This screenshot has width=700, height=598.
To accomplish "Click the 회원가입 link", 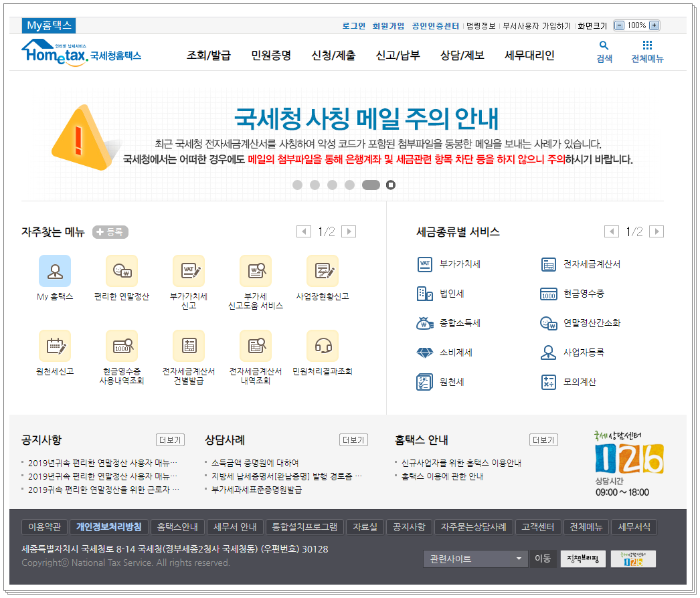I will [x=388, y=26].
